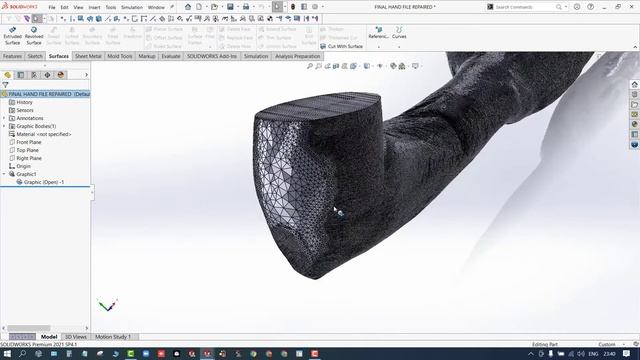
Task: Click the Open file icon
Action: click(214, 7)
